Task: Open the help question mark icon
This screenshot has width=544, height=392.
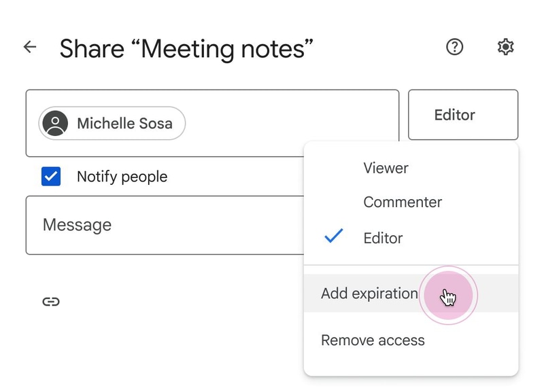Action: pos(454,48)
